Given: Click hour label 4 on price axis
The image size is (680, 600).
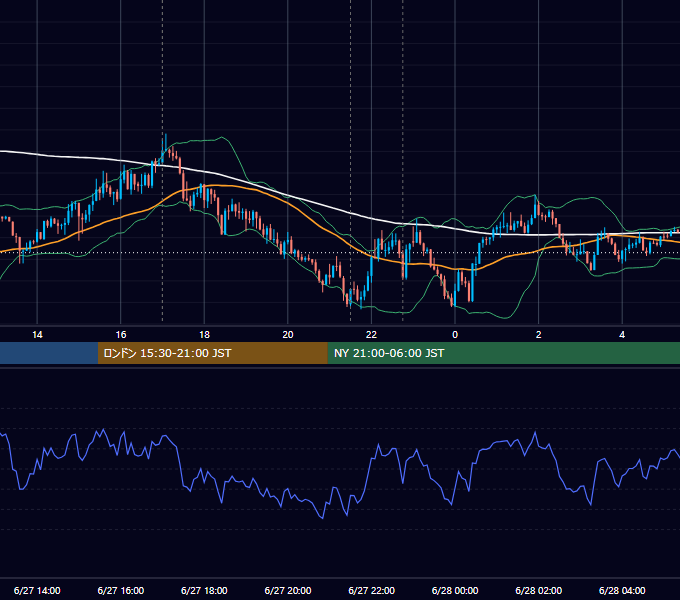Looking at the screenshot, I should 622,335.
